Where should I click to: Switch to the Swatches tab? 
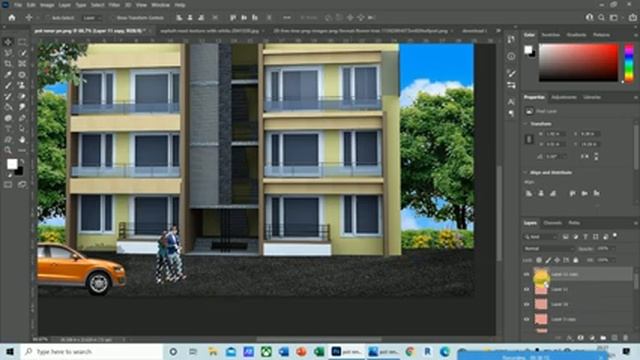pyautogui.click(x=551, y=35)
